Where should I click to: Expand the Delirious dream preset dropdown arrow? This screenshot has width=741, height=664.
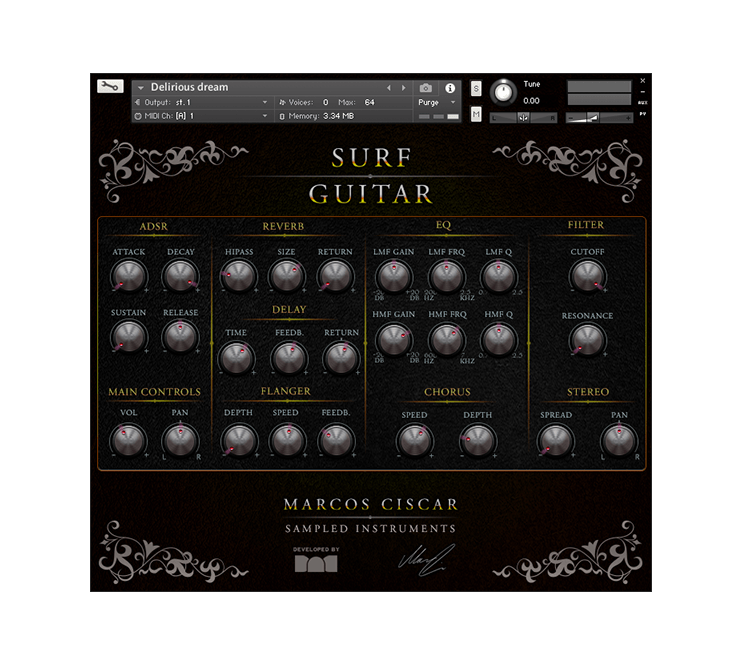140,88
